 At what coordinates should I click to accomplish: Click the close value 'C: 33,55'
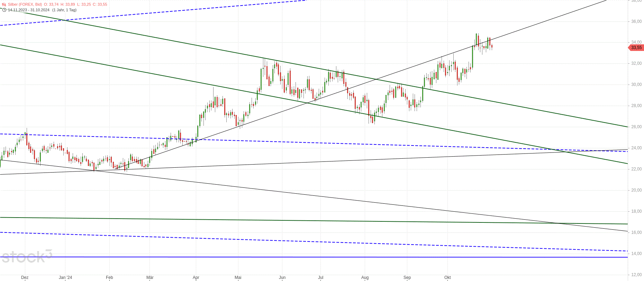[100, 5]
